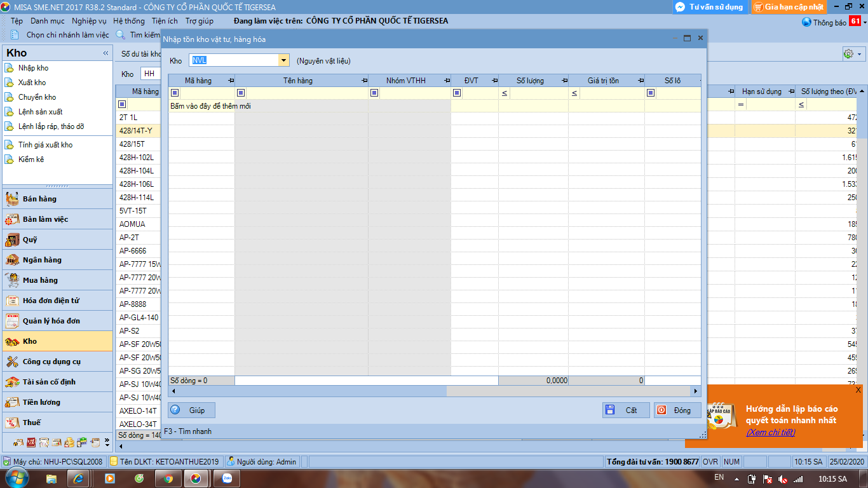Launch Zalo from the Windows taskbar

[x=226, y=478]
